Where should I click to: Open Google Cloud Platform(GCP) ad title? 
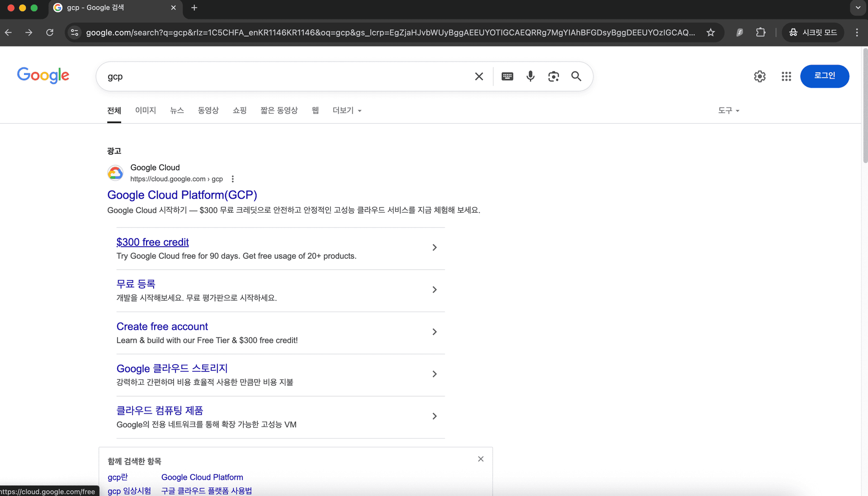click(x=182, y=195)
